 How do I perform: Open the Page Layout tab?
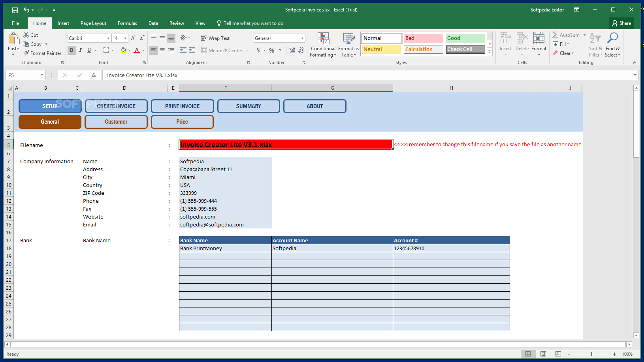(x=93, y=23)
